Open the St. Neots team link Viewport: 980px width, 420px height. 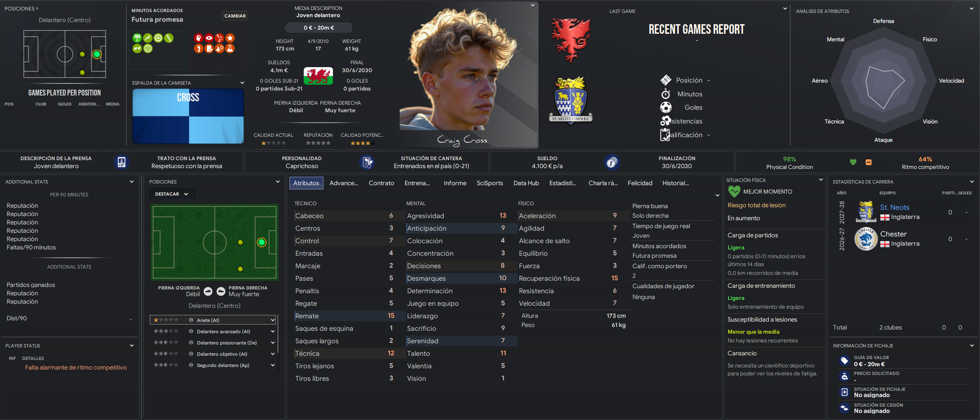click(894, 207)
